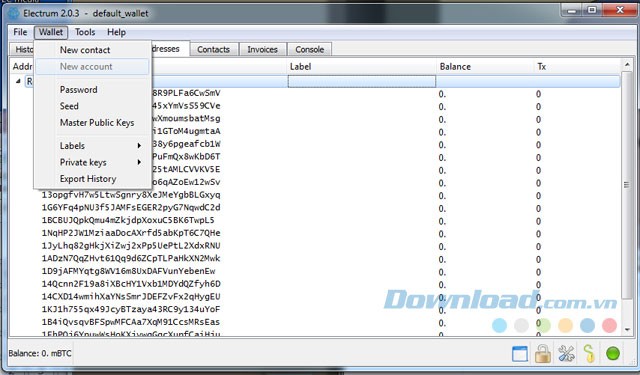
Task: Click the empty Label cell in the selected row
Action: [362, 81]
